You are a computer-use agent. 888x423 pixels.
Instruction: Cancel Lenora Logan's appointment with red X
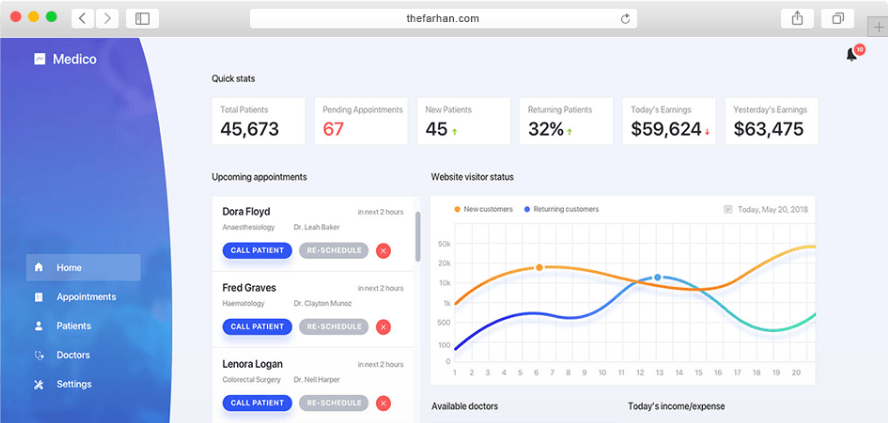pos(383,403)
